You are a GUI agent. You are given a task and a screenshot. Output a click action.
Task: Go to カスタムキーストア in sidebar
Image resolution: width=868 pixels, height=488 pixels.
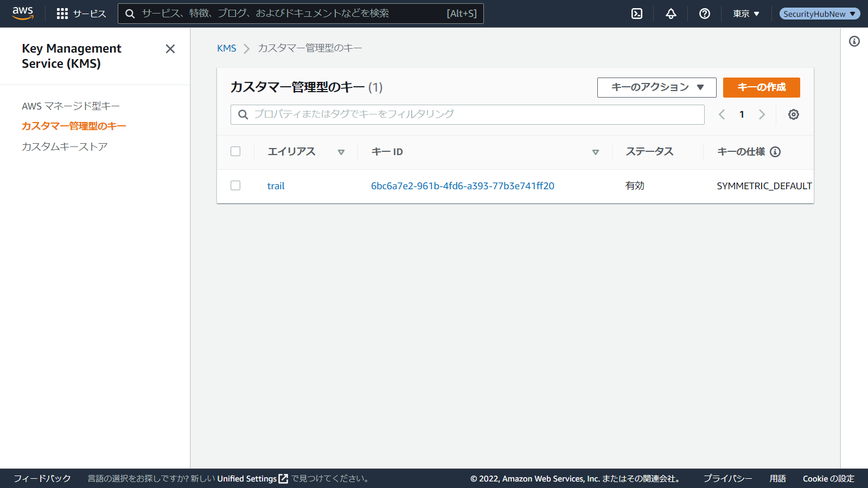click(65, 147)
